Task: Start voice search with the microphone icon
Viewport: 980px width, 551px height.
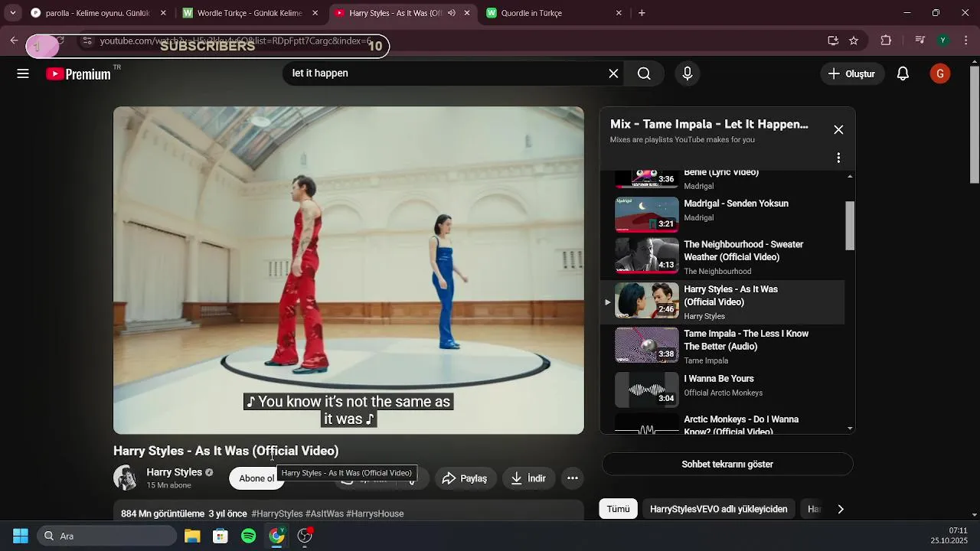Action: tap(688, 73)
